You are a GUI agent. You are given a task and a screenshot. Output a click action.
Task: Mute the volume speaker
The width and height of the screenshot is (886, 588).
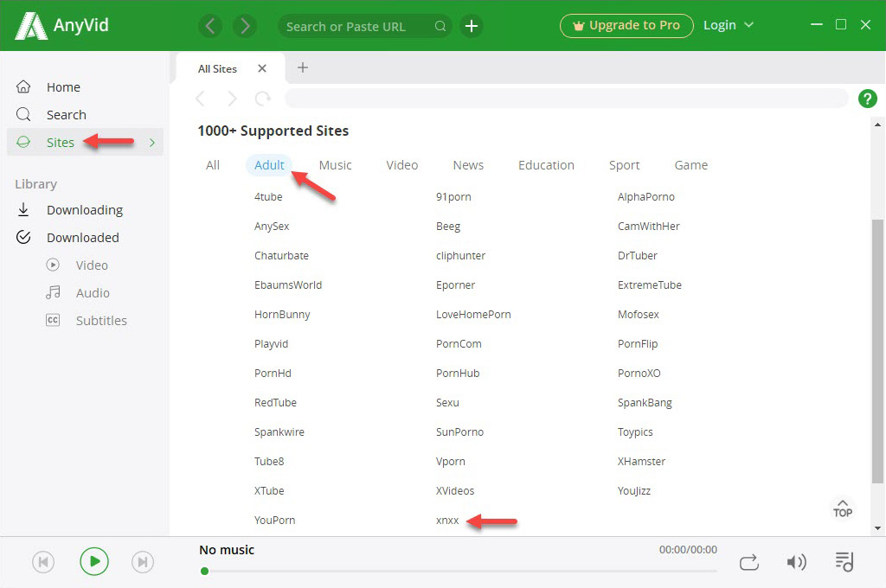796,562
